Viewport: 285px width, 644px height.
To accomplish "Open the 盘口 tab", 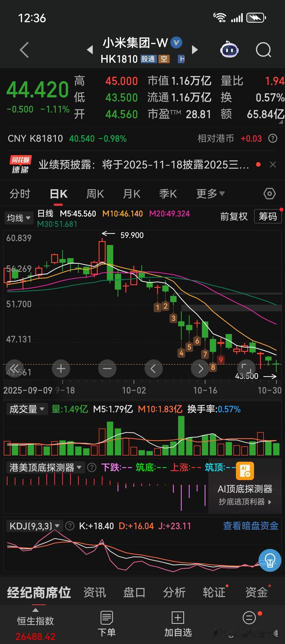I will [134, 592].
